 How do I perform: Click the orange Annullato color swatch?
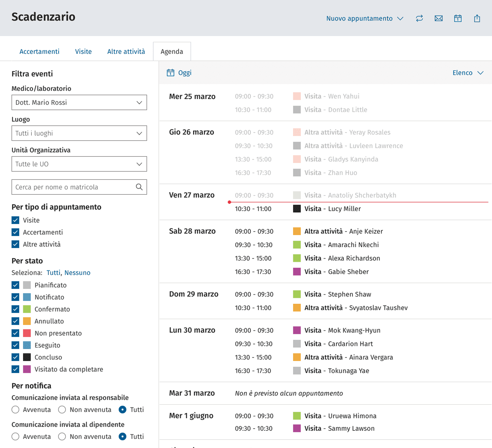27,321
